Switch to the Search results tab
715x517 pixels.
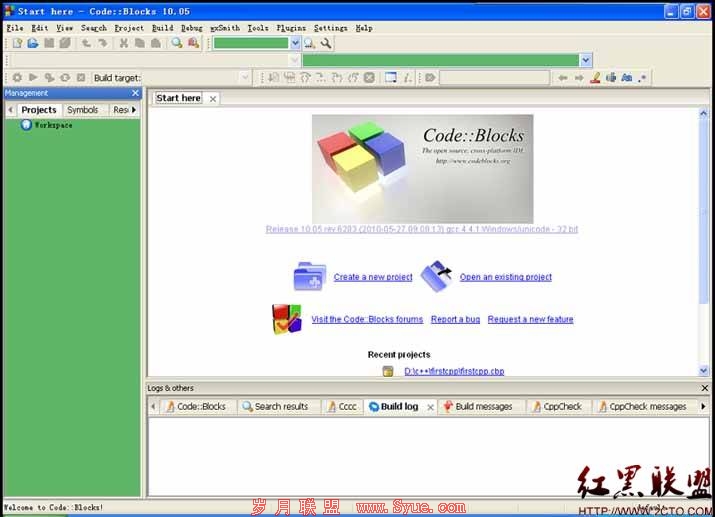pos(275,406)
